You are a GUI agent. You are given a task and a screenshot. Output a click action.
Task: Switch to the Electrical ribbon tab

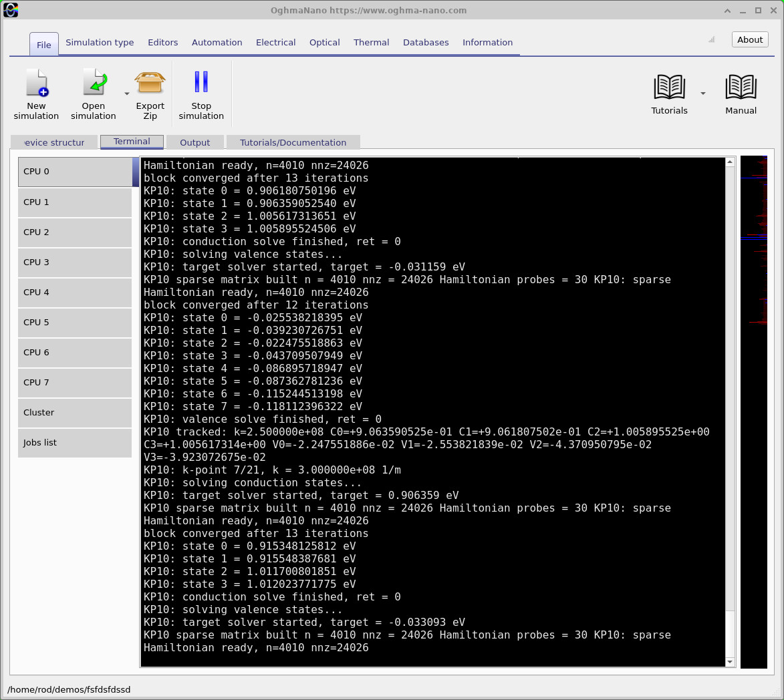pos(275,43)
